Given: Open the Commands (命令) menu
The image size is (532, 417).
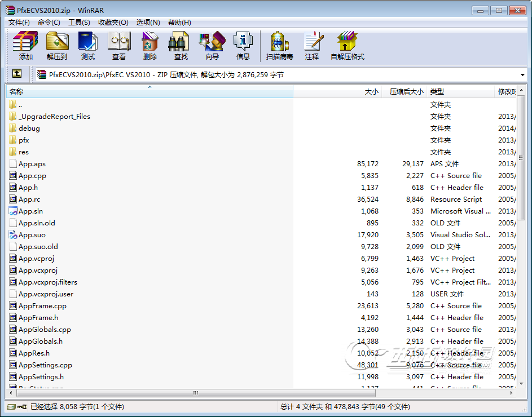Looking at the screenshot, I should 49,23.
